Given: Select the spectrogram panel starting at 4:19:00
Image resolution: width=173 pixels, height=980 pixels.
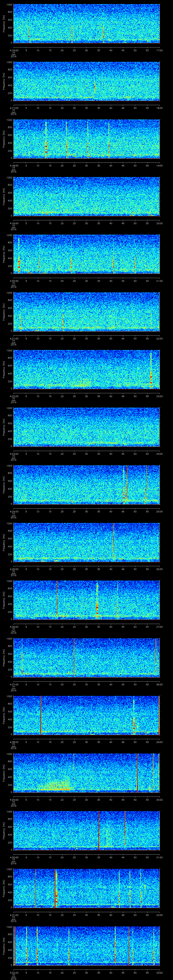Looking at the screenshot, I should click(x=86, y=196).
